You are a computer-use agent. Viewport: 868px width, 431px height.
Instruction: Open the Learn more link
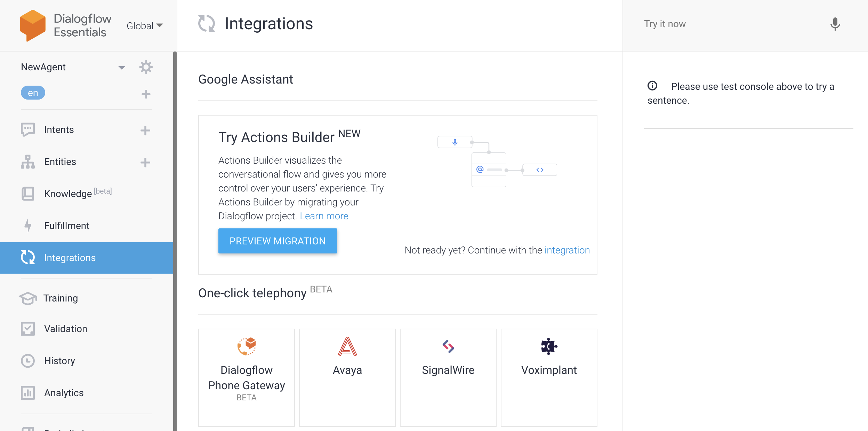[324, 216]
